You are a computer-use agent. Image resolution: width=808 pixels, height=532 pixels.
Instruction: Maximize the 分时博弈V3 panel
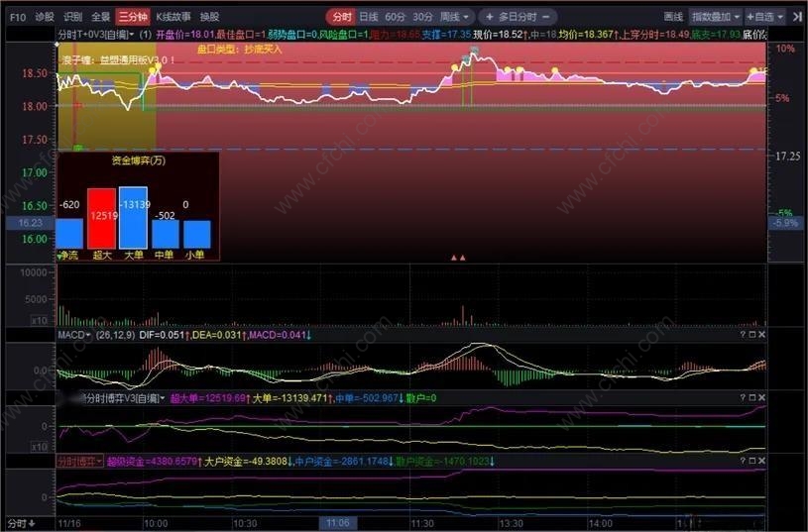click(x=751, y=397)
